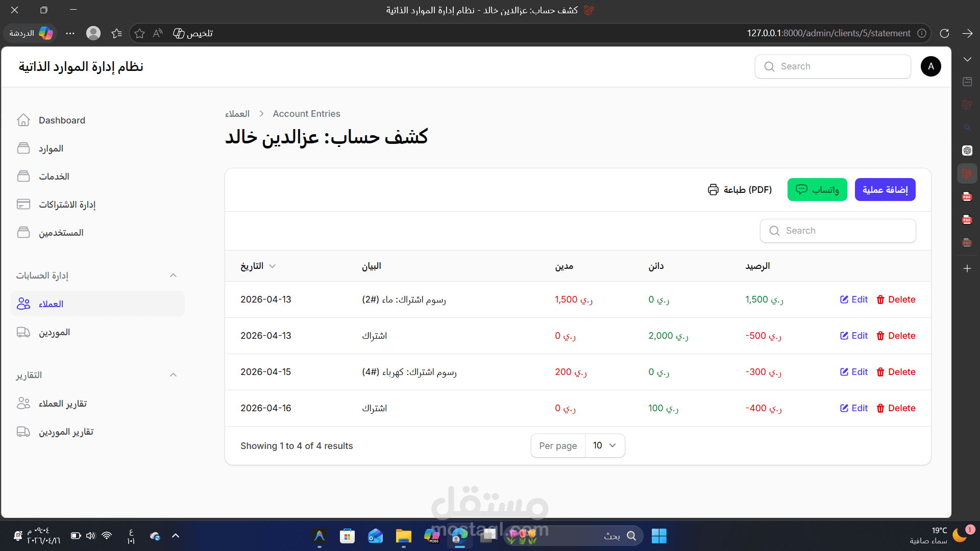Click the read aloud icon in browser toolbar
This screenshot has width=980, height=551.
click(158, 33)
